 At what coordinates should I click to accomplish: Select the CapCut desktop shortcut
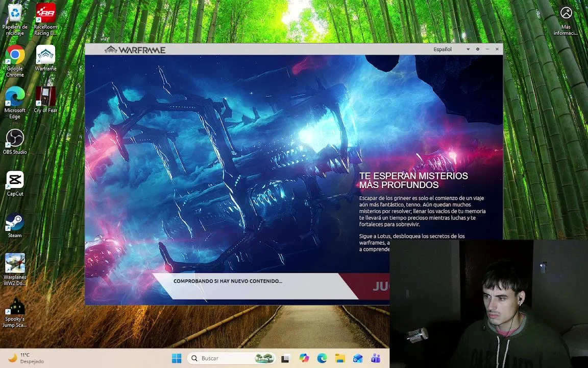[x=15, y=183]
